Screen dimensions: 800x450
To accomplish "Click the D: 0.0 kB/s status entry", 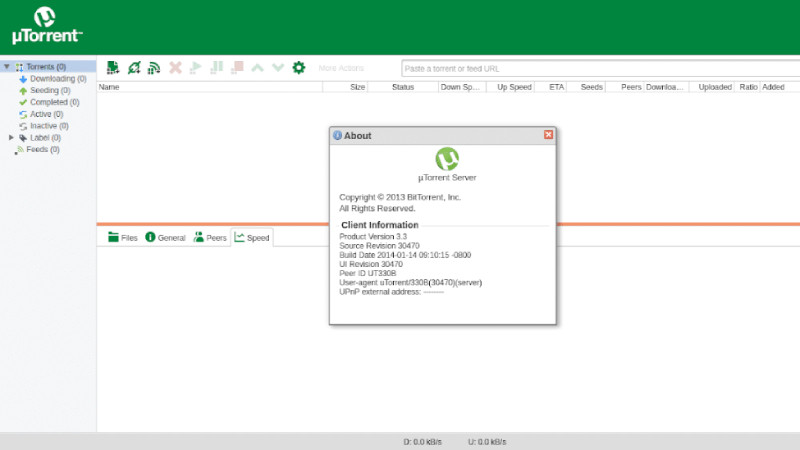I will pyautogui.click(x=422, y=442).
